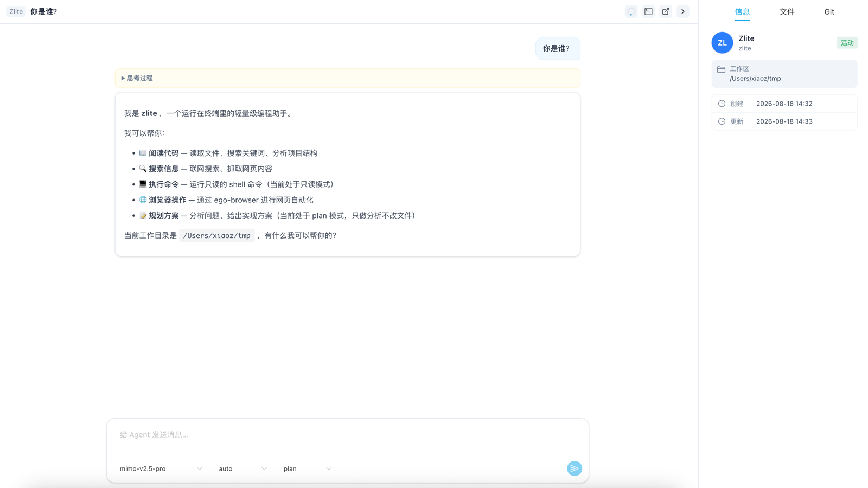This screenshot has height=488, width=868.
Task: Click the 创建 label
Action: [x=737, y=104]
